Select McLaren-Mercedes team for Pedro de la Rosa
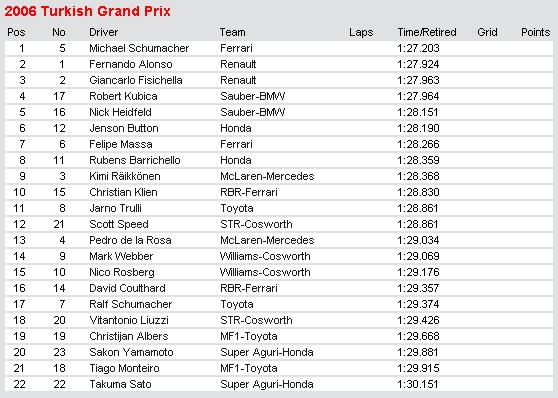Viewport: 558px width, 398px height. click(x=267, y=240)
